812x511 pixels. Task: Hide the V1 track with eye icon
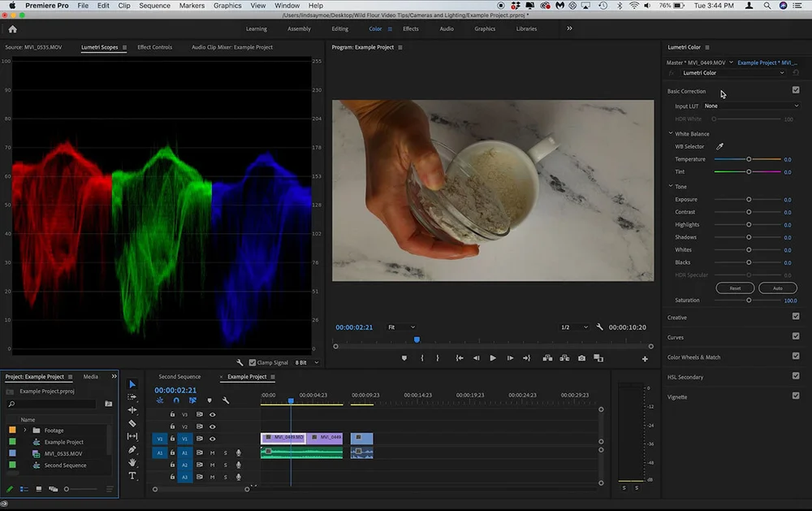point(213,440)
